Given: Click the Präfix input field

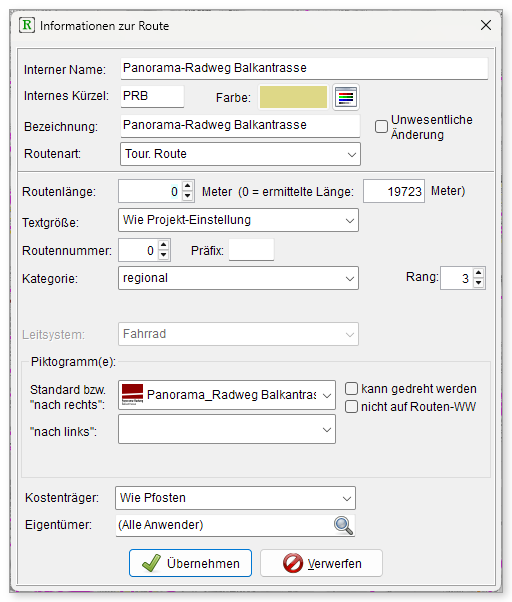Looking at the screenshot, I should click(251, 250).
